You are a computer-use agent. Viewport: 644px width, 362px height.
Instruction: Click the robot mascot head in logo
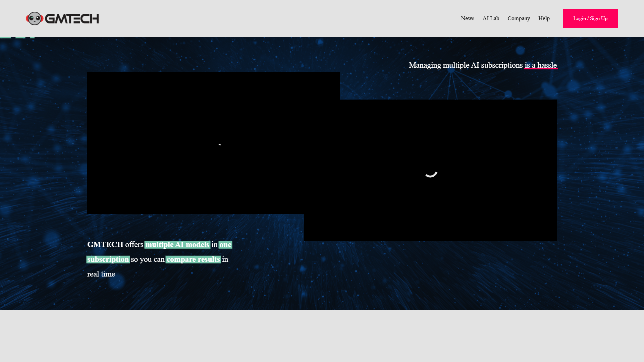[x=35, y=18]
